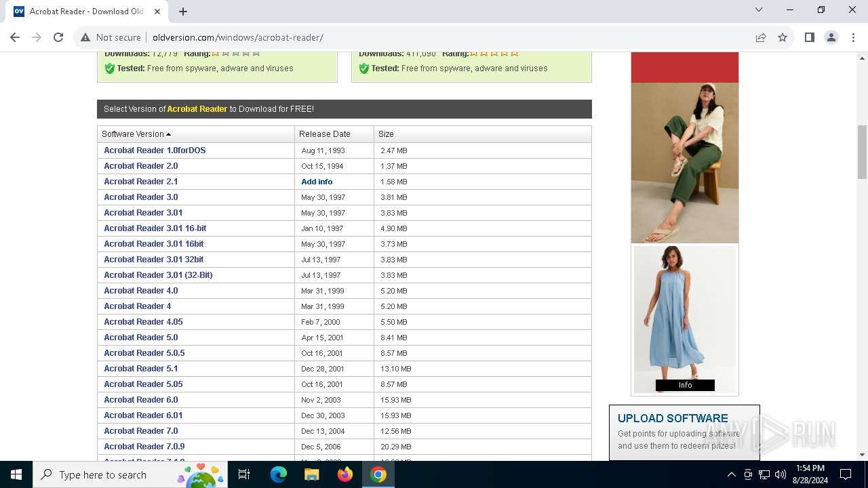
Task: Select the Acrobat Reader browser tab
Action: coord(87,11)
